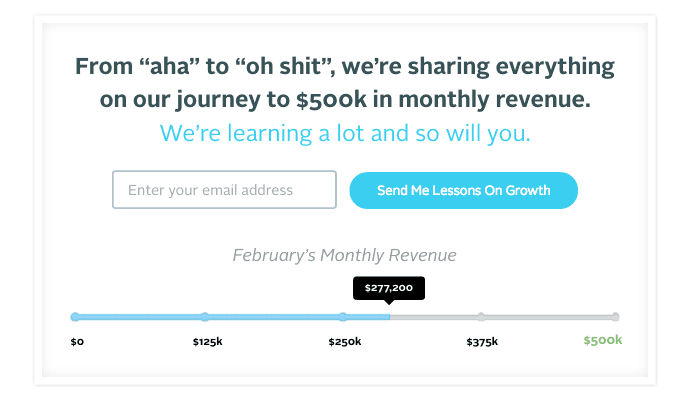Click the $250k label below the bar
Image resolution: width=690 pixels, height=400 pixels.
pos(344,342)
